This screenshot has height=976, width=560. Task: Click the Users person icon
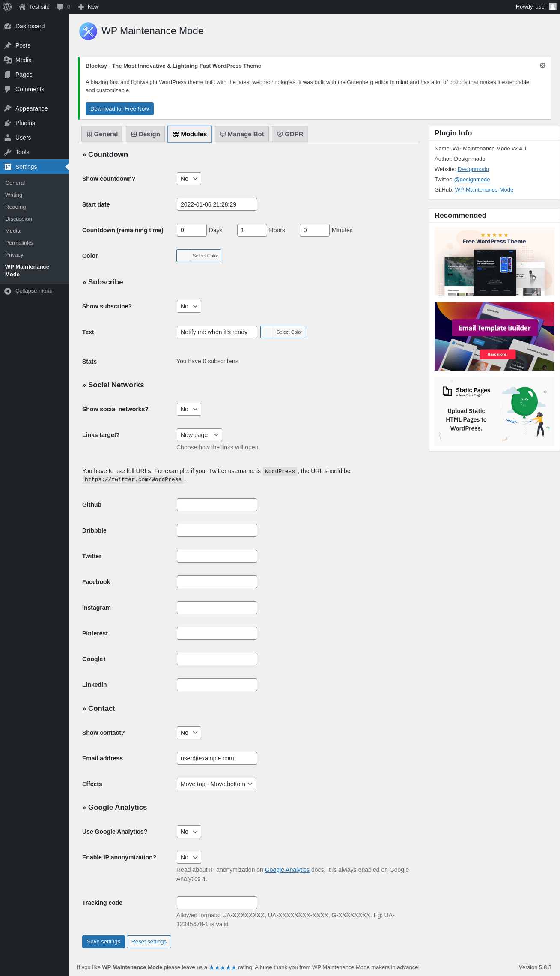[8, 138]
